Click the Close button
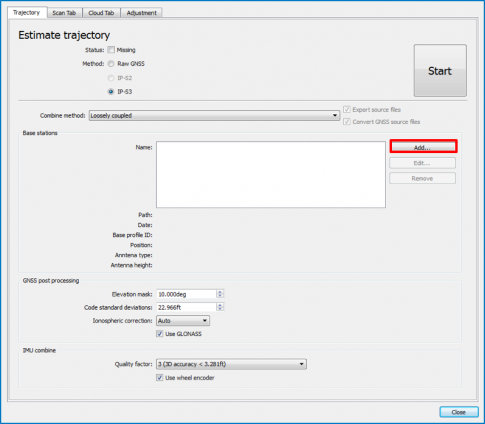This screenshot has height=424, width=485. (x=459, y=412)
